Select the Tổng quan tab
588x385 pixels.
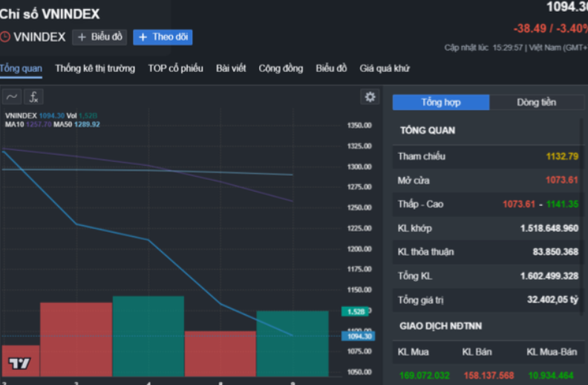click(21, 68)
